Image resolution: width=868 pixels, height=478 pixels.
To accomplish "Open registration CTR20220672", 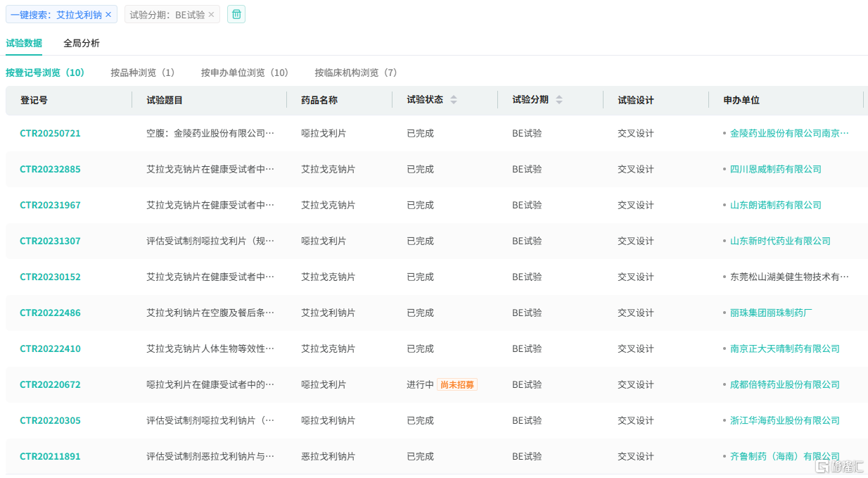I will [50, 384].
